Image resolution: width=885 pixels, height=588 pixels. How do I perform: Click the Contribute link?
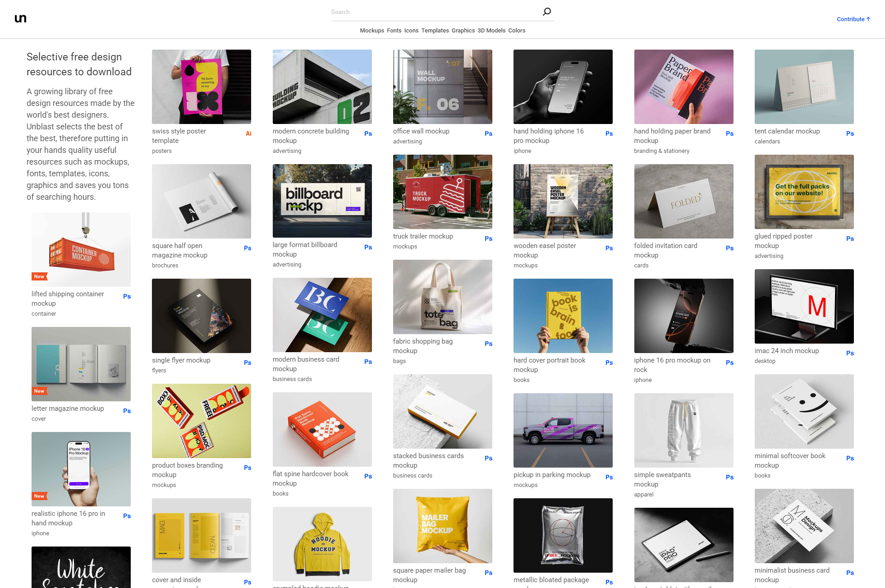coord(853,19)
